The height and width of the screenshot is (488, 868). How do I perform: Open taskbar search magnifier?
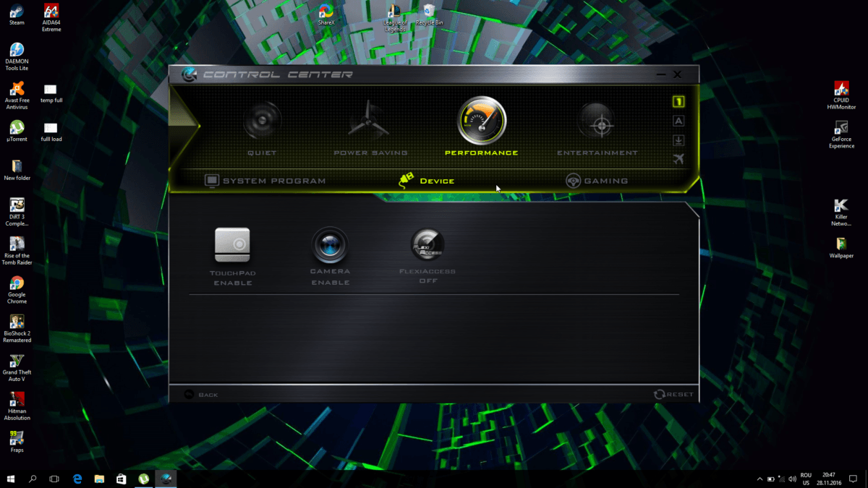[x=33, y=479]
